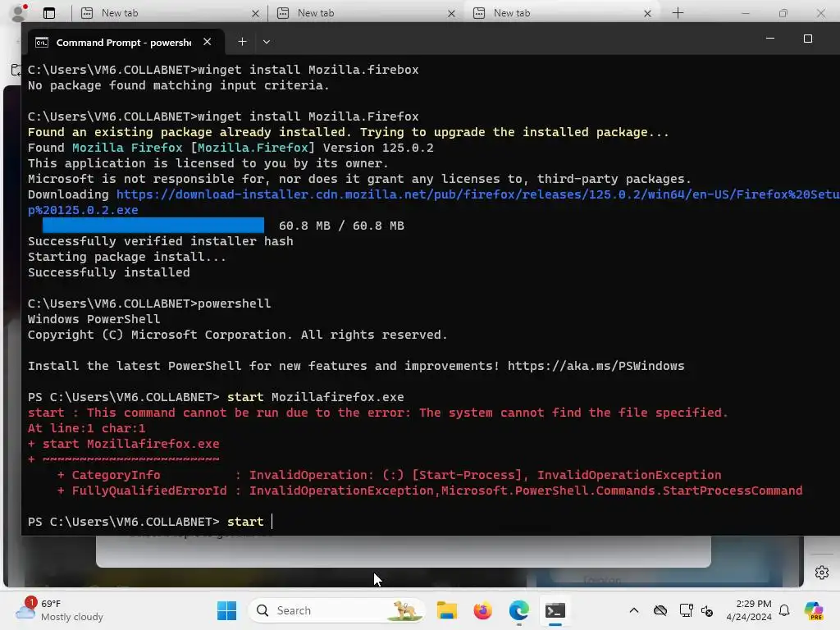Screen dimensions: 840x630
Task: Open the aka.ms/PSWindows link
Action: (596, 366)
